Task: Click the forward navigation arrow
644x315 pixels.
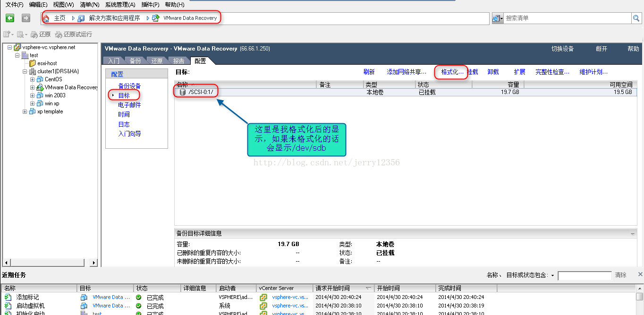Action: [26, 18]
